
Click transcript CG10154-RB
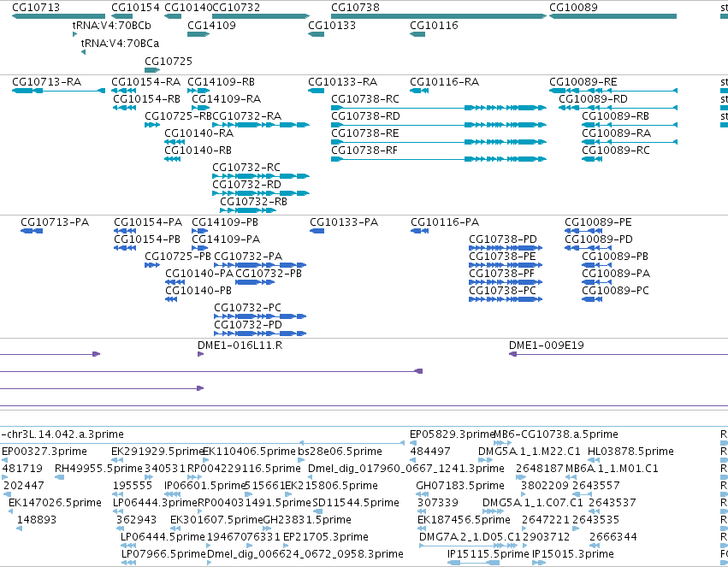(x=147, y=99)
